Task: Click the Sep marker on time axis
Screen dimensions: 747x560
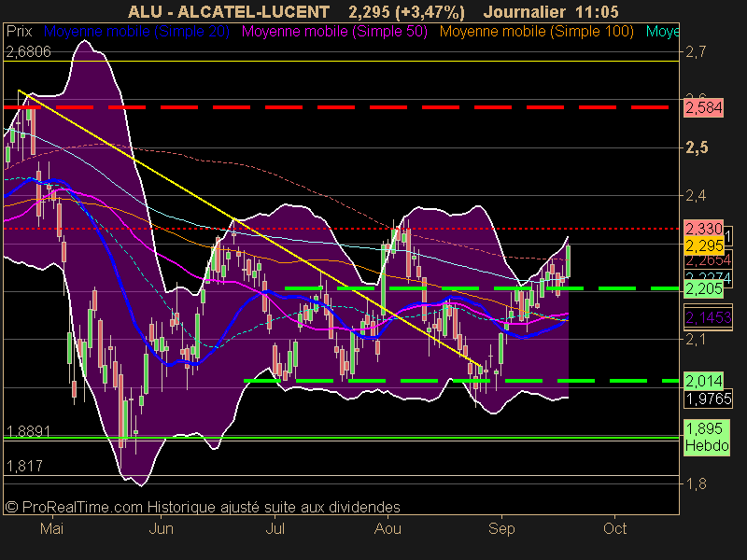Action: pos(501,528)
